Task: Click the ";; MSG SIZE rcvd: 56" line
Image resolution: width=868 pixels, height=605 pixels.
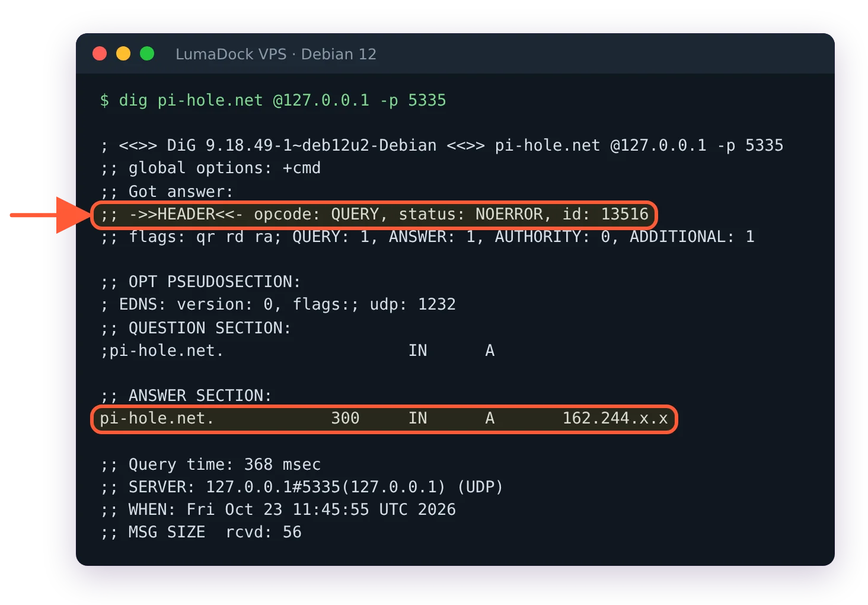Action: (200, 532)
